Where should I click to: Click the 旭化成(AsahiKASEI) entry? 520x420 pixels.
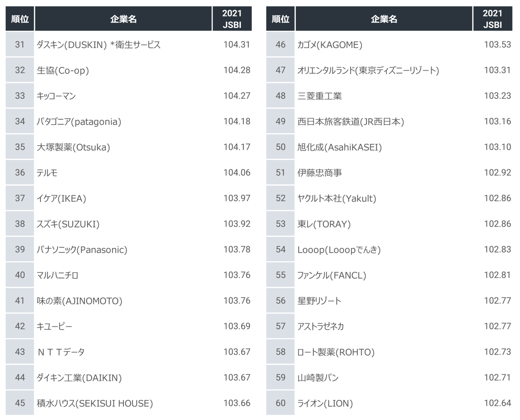(340, 147)
